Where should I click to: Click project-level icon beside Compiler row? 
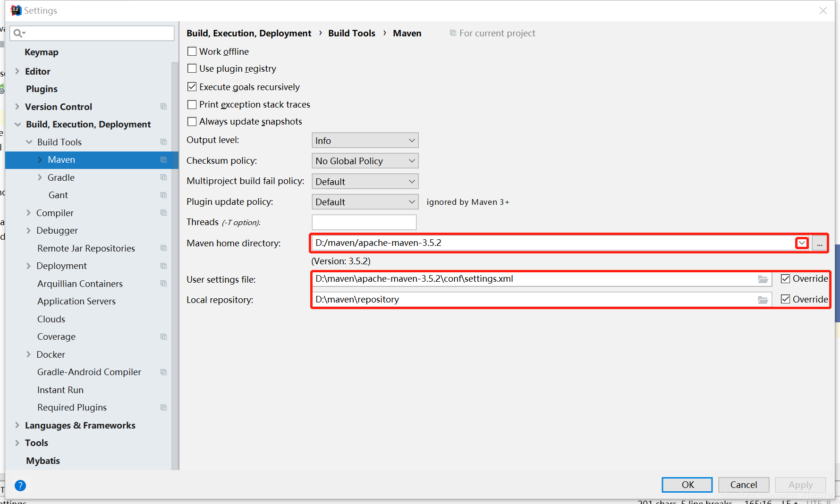[x=164, y=213]
